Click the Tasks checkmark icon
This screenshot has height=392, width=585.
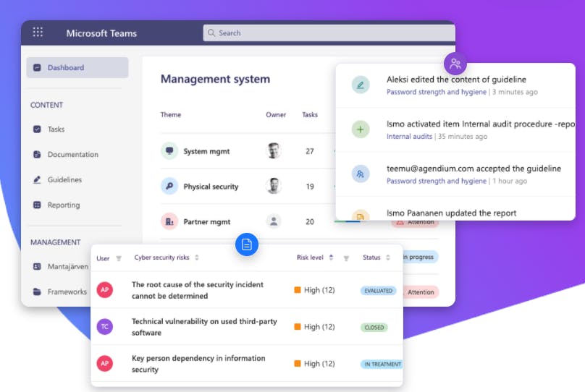pyautogui.click(x=37, y=129)
